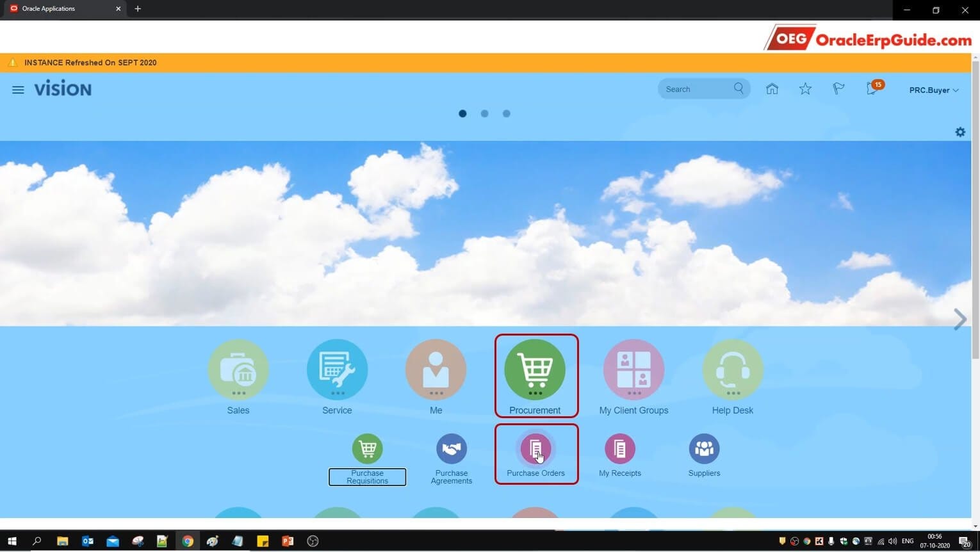
Task: Click the search magnifier icon
Action: 739,88
